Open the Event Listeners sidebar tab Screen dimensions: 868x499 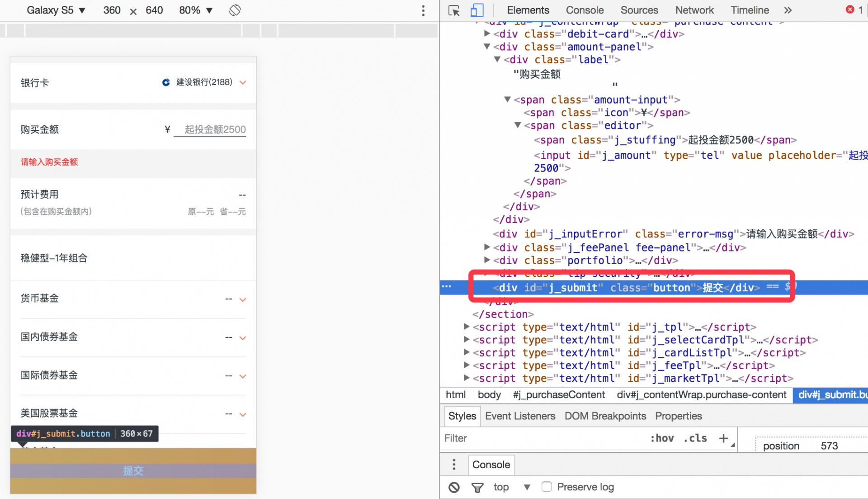520,416
